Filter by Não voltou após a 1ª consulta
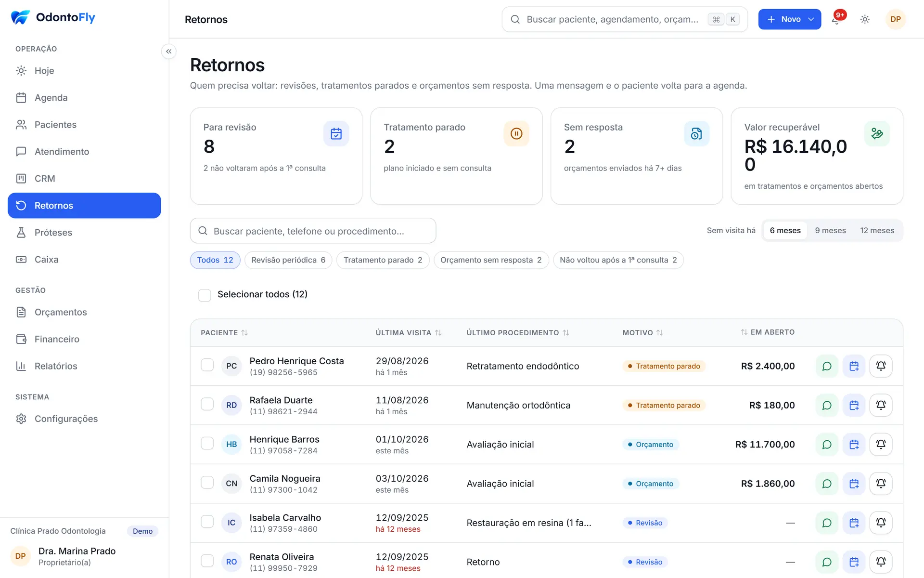This screenshot has height=578, width=924. point(618,260)
